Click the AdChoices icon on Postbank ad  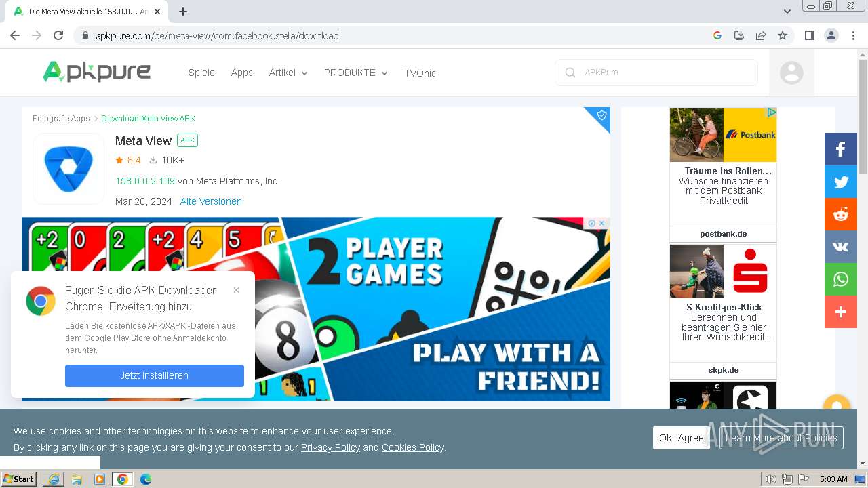[x=771, y=113]
